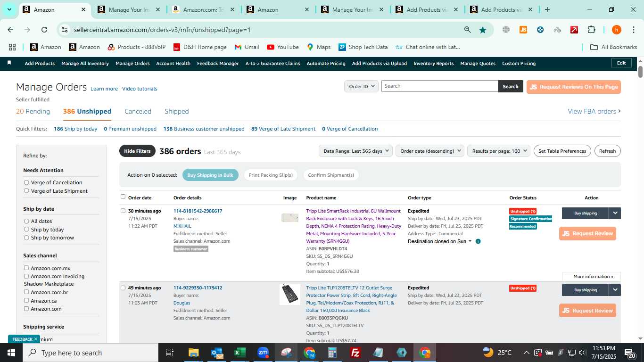Tick the checkbox for order 114-9229350-1179412

pyautogui.click(x=123, y=288)
